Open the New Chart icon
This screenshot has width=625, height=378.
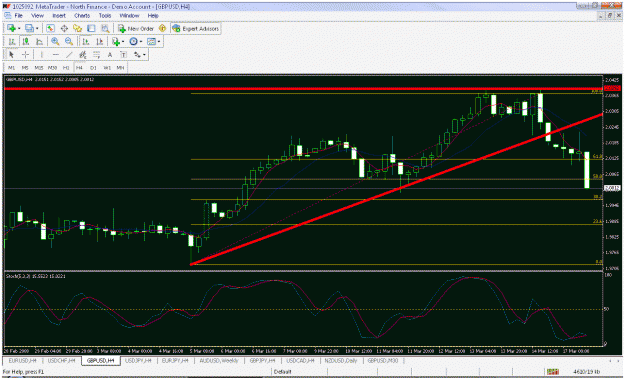click(x=11, y=28)
